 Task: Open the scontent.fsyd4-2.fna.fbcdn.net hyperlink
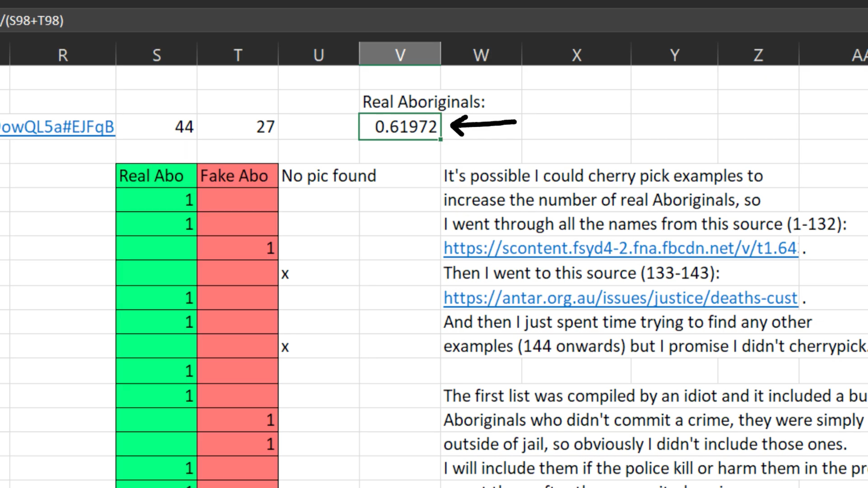point(620,248)
